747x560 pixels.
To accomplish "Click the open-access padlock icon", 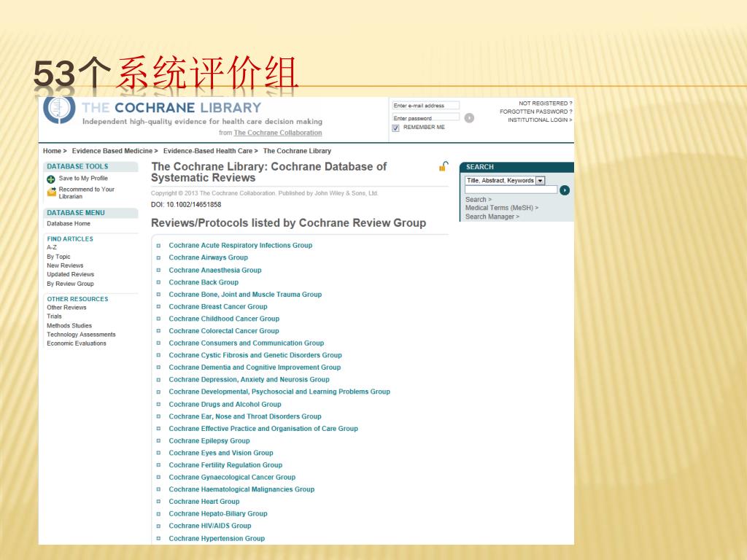I will 444,166.
